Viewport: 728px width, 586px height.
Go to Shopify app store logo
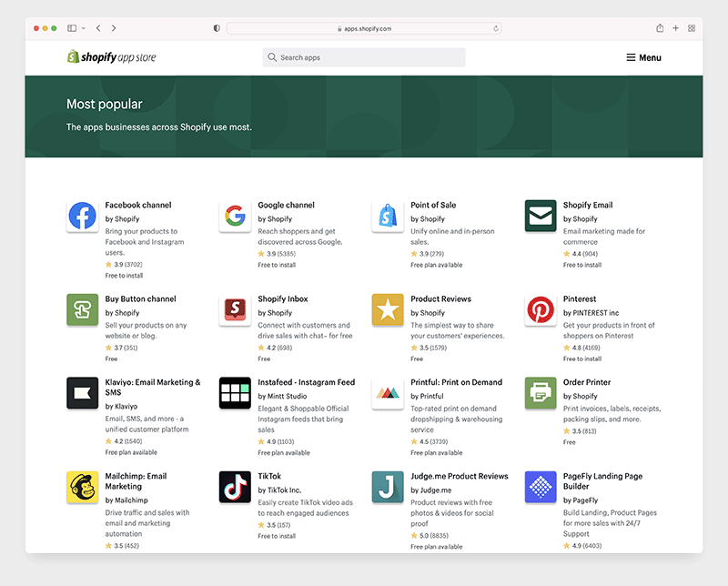(111, 57)
